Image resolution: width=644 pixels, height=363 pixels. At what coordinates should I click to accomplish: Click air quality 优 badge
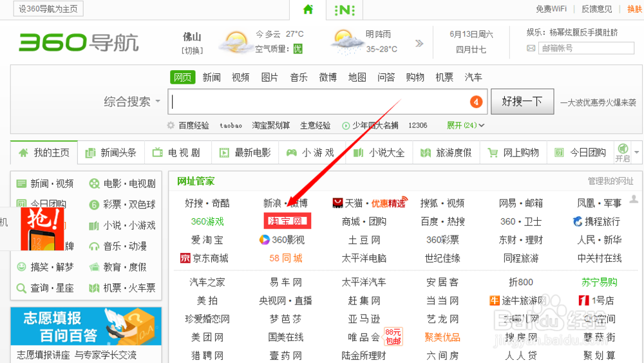coord(298,49)
